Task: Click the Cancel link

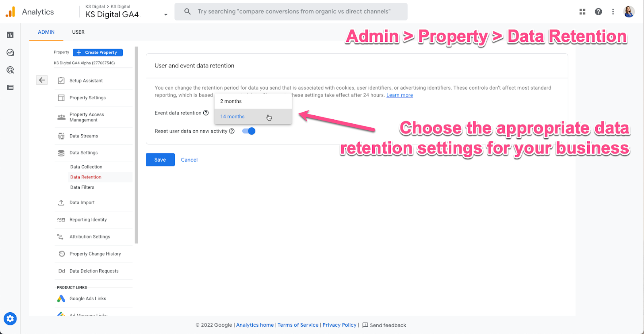Action: point(189,160)
